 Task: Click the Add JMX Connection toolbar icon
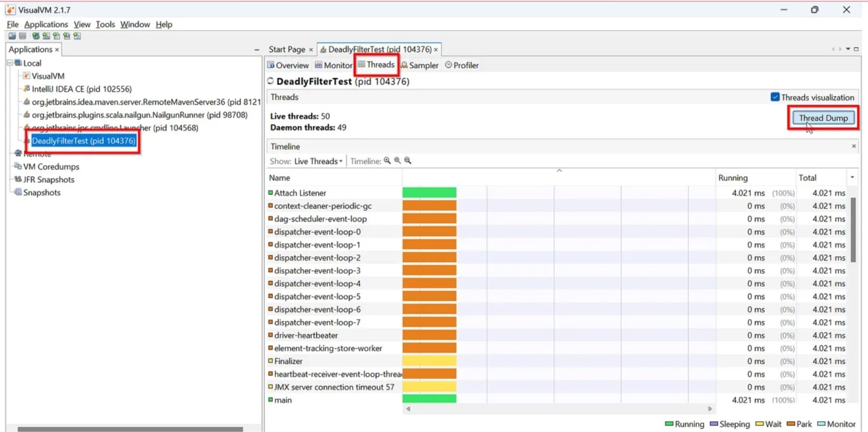(46, 36)
